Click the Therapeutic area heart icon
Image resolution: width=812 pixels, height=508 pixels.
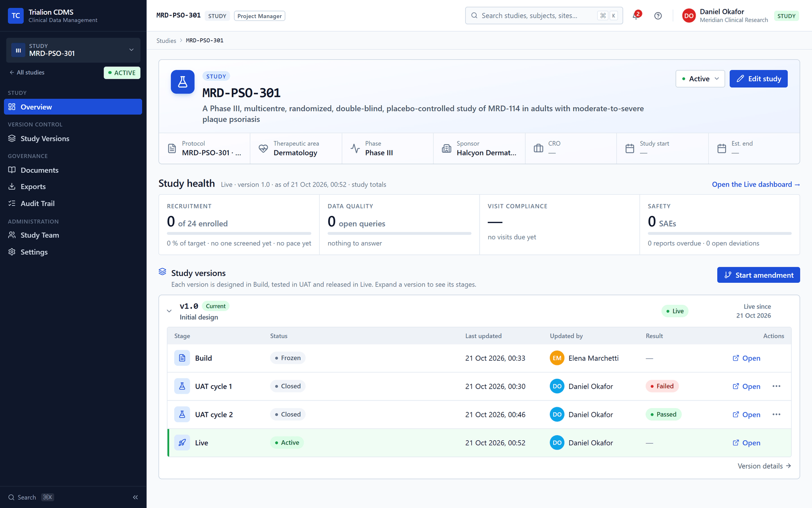pyautogui.click(x=263, y=149)
